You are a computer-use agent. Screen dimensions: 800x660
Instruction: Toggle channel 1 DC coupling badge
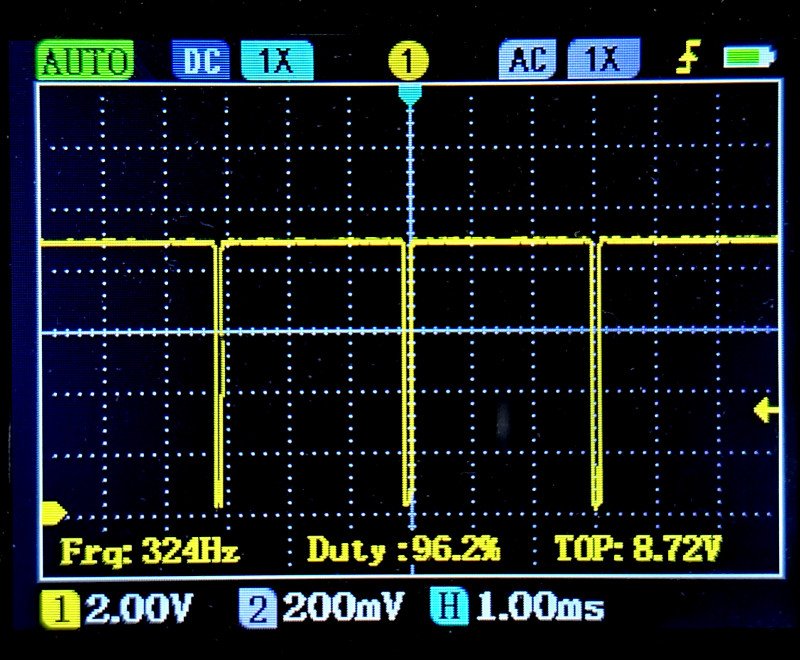pos(201,61)
